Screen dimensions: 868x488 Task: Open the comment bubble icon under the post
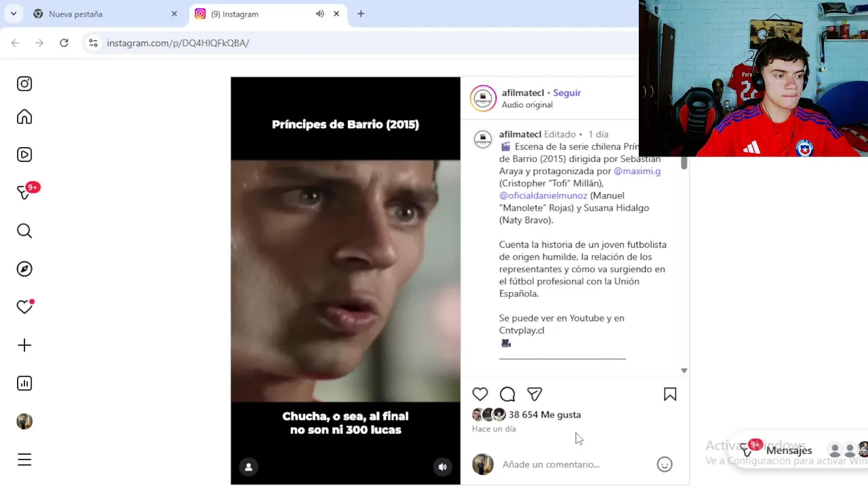(x=507, y=394)
